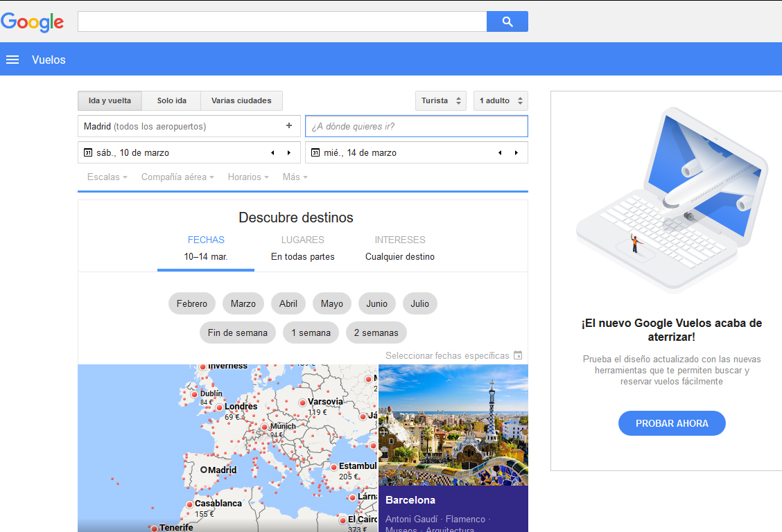Select the Ida y vuelta trip type
The width and height of the screenshot is (782, 532).
click(110, 100)
